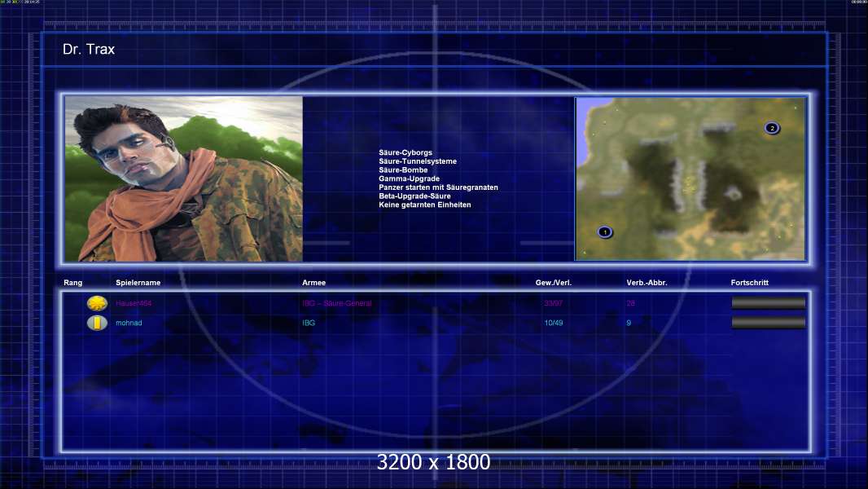
Task: Click the gold star rank icon
Action: (97, 303)
